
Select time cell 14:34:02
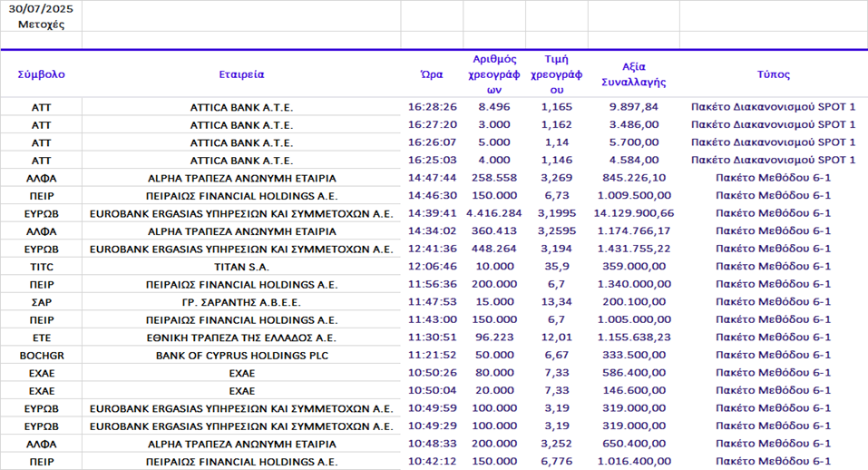pos(433,230)
